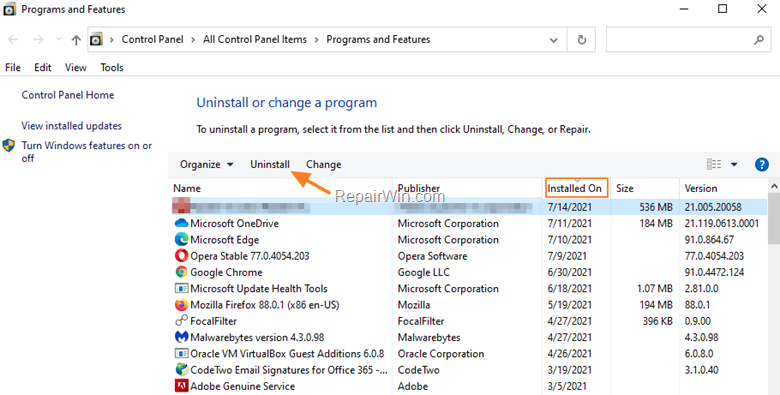Click the search magnifier icon

tap(759, 40)
